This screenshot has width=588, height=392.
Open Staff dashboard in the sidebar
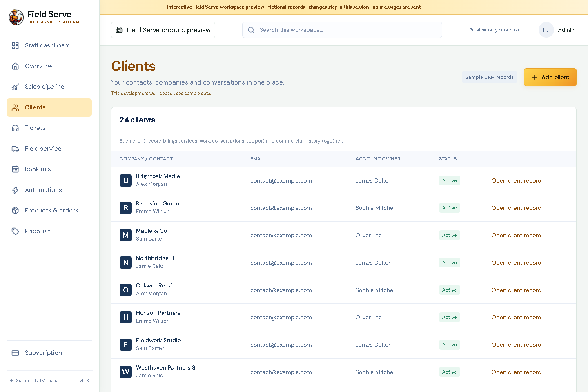tap(49, 45)
